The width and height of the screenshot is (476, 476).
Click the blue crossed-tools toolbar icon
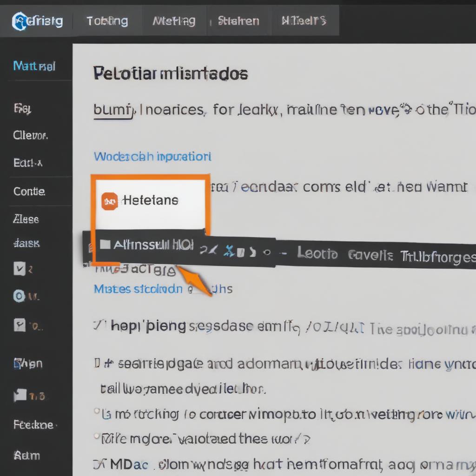pyautogui.click(x=229, y=251)
